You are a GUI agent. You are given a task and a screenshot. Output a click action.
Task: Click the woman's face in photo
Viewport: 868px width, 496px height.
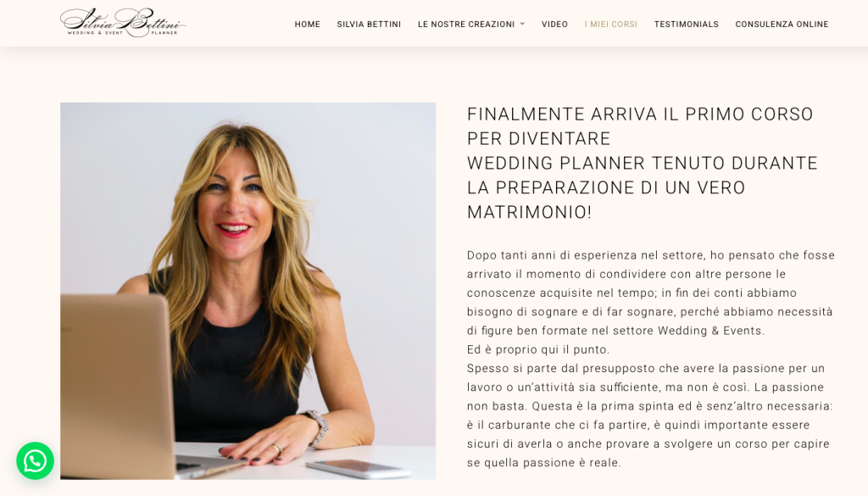point(235,195)
